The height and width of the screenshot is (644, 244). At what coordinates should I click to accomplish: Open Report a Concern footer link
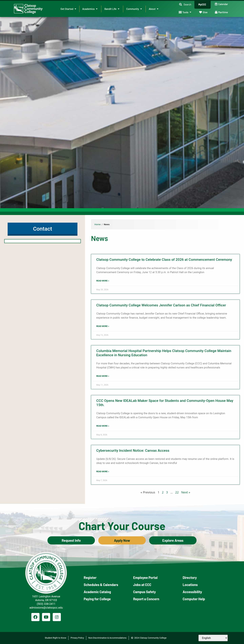146,599
